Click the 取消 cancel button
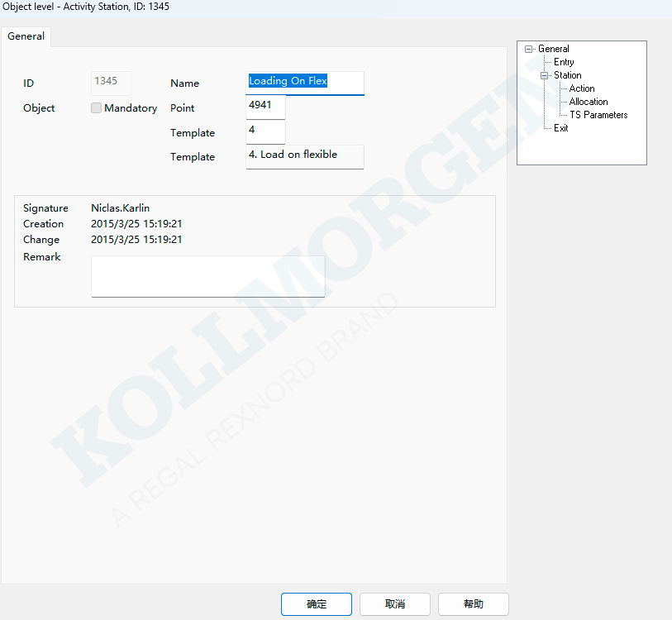The image size is (672, 620). point(395,604)
